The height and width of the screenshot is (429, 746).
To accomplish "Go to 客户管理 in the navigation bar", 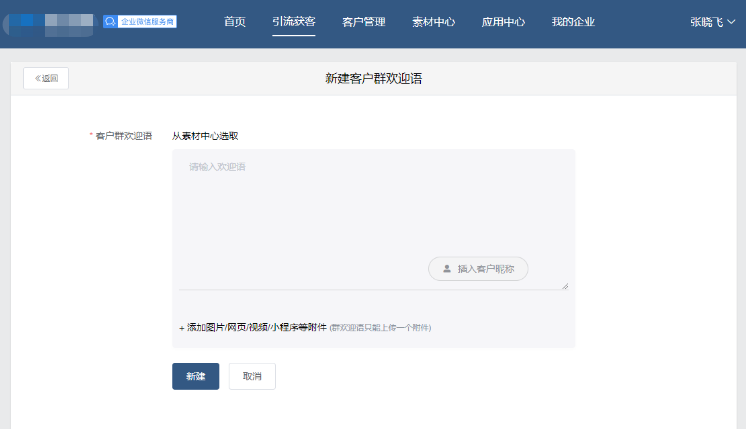I will point(363,21).
